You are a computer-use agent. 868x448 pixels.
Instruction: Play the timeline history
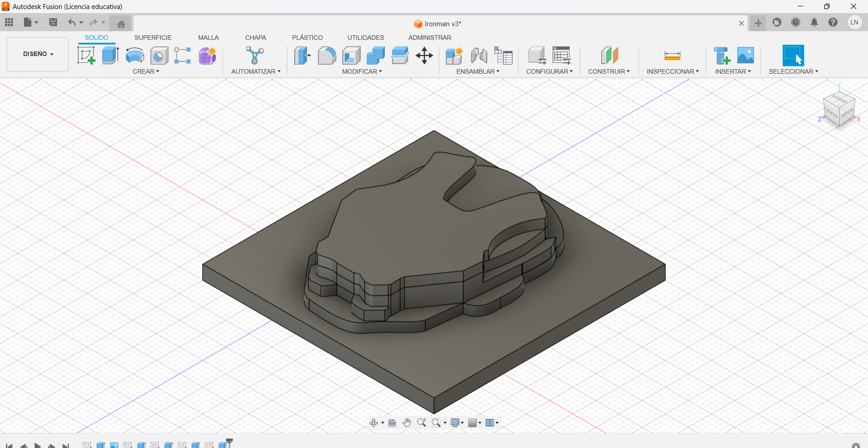[38, 446]
